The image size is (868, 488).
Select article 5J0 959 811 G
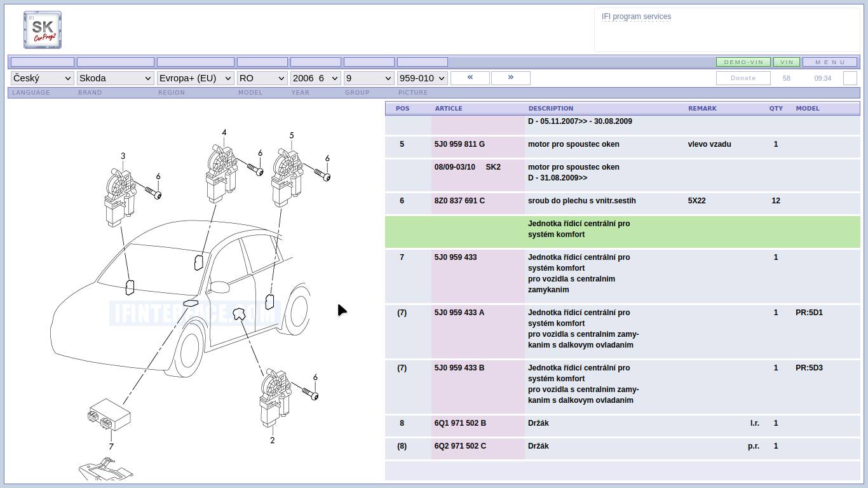click(x=459, y=144)
